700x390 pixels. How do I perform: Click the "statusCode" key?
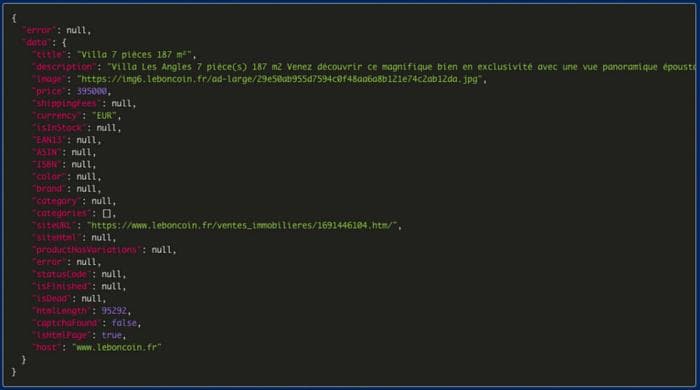point(61,274)
